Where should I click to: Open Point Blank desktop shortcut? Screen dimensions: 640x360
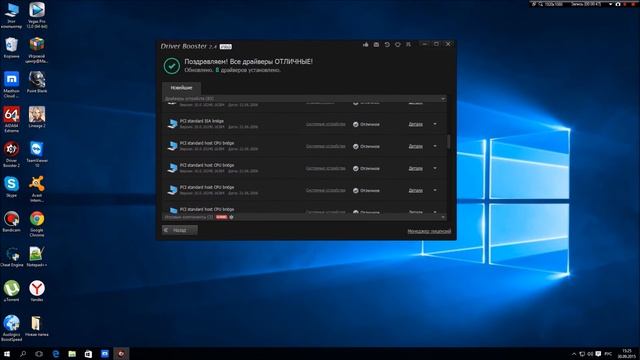click(x=37, y=82)
